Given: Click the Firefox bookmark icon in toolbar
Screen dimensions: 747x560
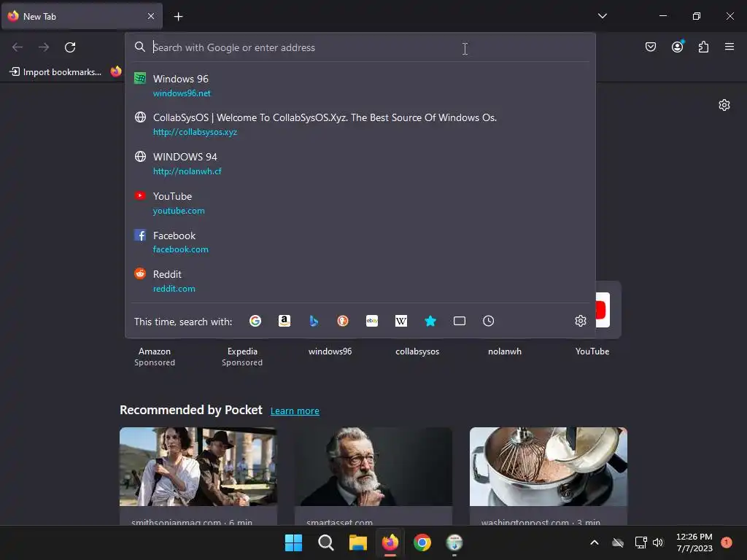Looking at the screenshot, I should (116, 72).
